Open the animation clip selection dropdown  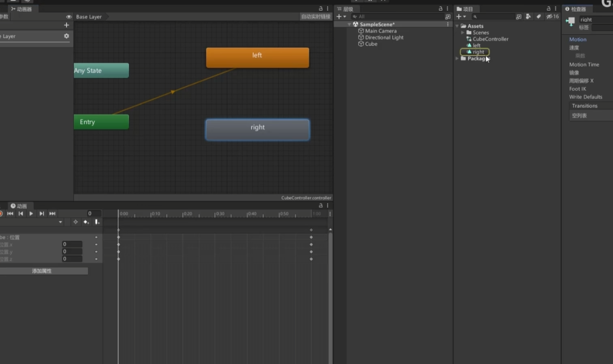pos(60,222)
